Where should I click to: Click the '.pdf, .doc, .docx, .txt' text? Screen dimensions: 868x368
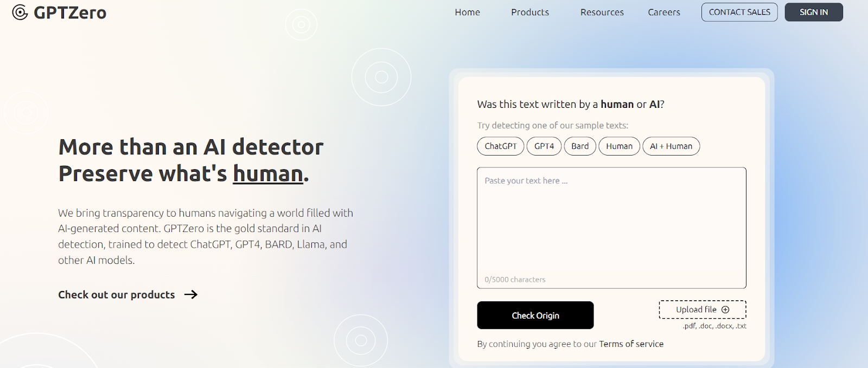714,326
